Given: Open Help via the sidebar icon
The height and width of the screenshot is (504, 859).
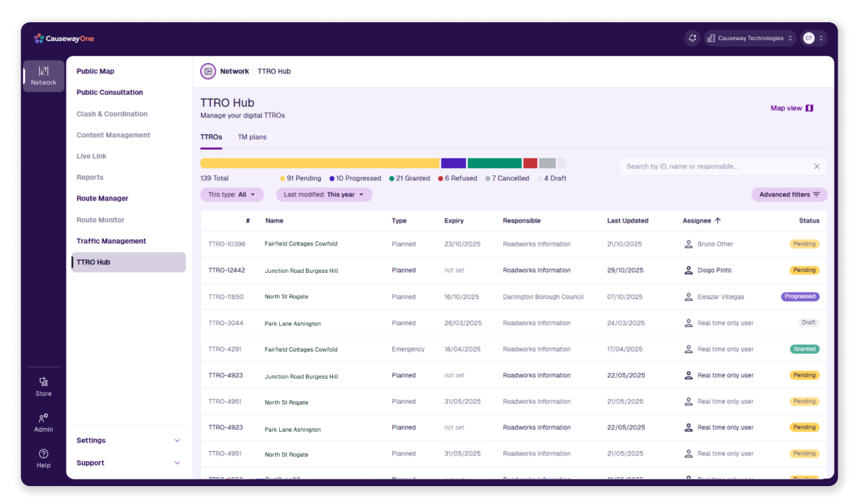Looking at the screenshot, I should (43, 455).
